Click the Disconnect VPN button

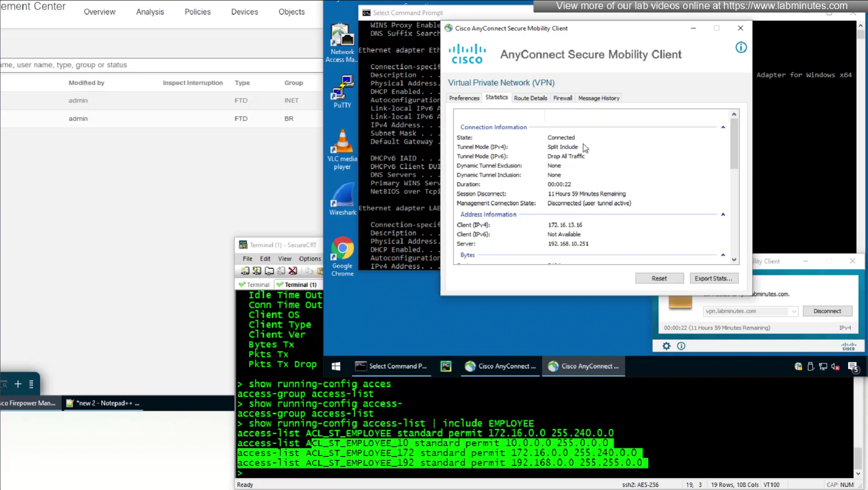tap(827, 311)
